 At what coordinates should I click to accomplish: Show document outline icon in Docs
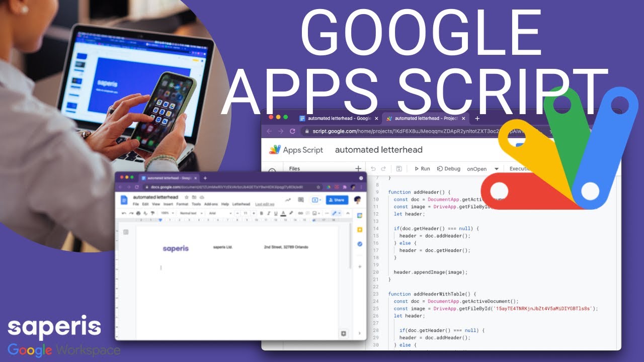[x=126, y=232]
